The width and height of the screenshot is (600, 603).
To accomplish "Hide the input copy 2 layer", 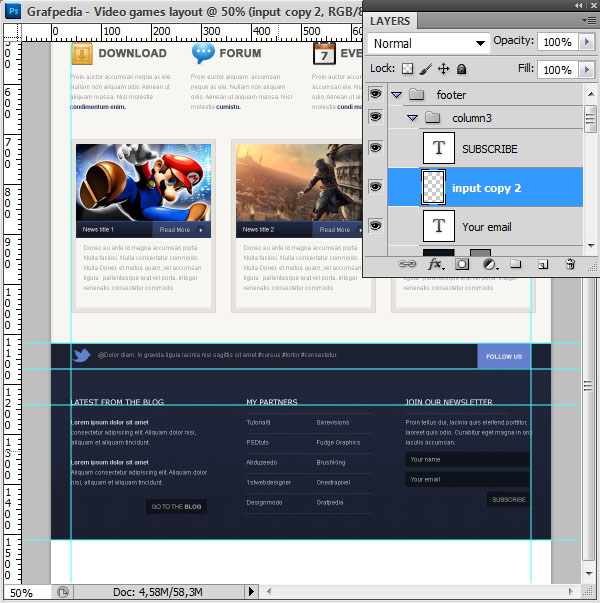I will [375, 187].
